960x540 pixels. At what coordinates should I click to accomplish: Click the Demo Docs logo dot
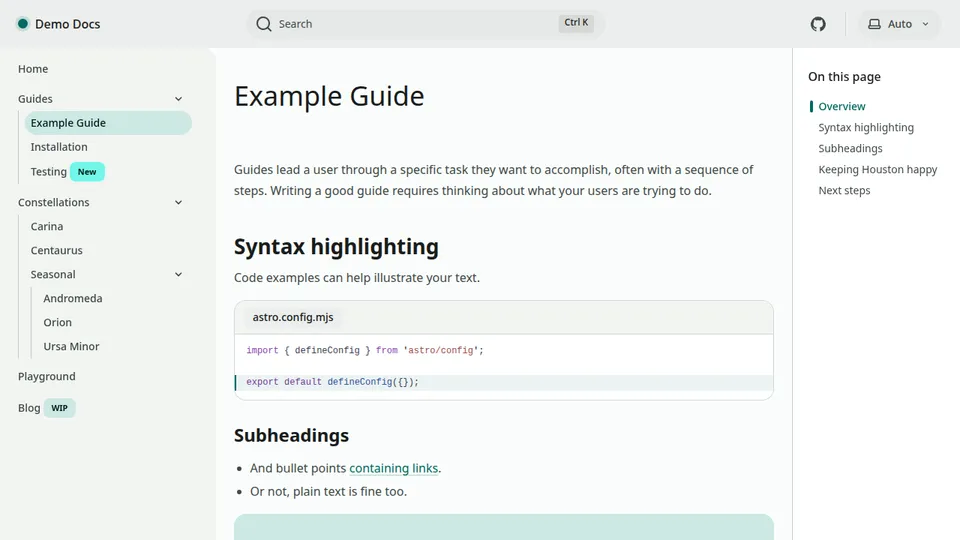click(x=23, y=24)
